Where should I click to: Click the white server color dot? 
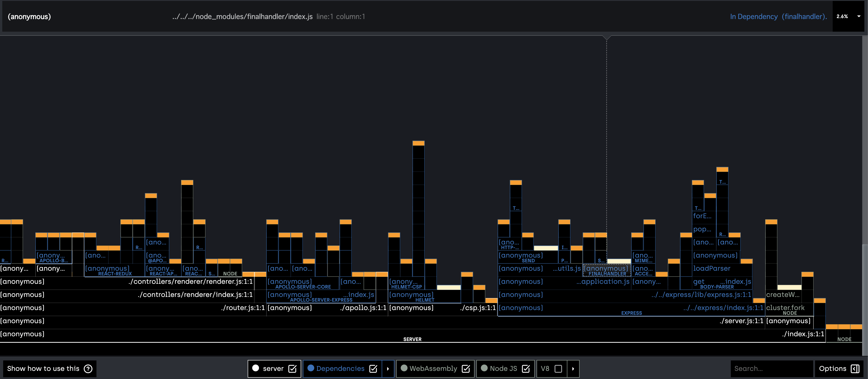(x=255, y=368)
